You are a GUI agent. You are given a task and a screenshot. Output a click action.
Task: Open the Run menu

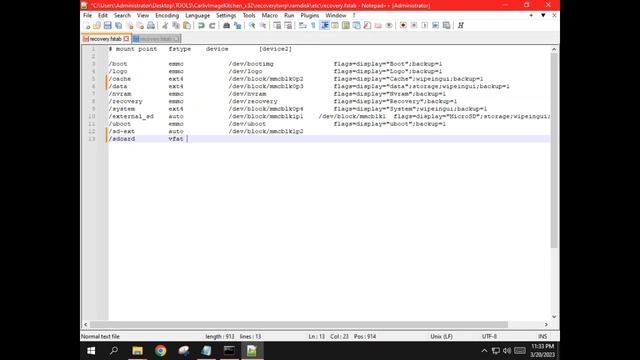[x=289, y=16]
